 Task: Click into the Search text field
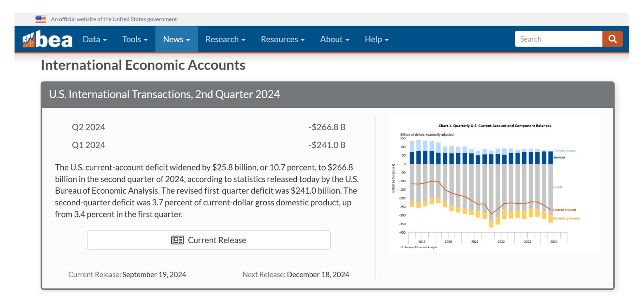pos(558,39)
